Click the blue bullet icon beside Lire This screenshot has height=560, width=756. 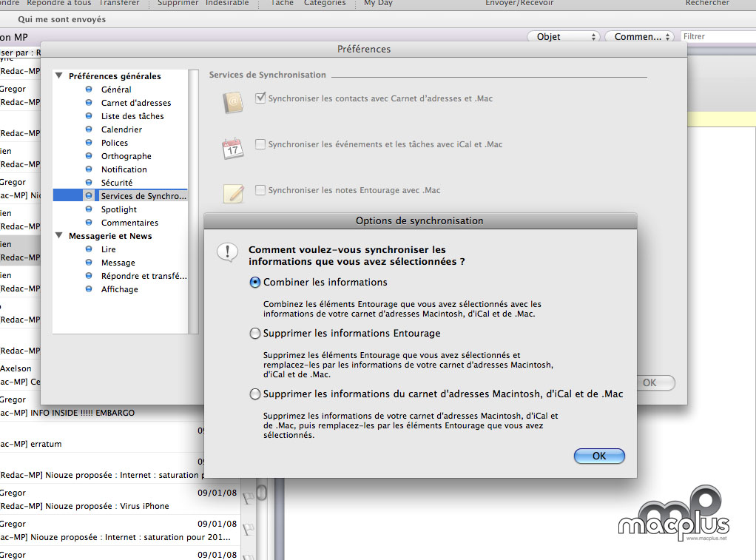89,249
